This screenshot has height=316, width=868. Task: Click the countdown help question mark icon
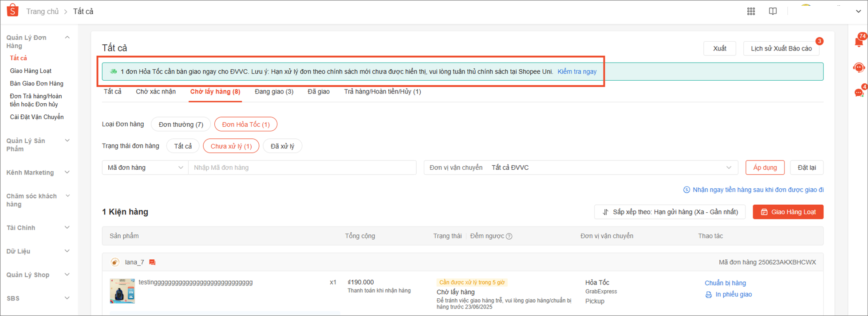point(509,236)
